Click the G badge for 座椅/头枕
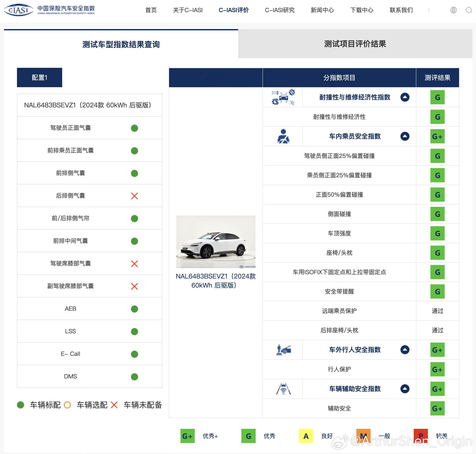Image resolution: width=476 pixels, height=454 pixels. [437, 253]
